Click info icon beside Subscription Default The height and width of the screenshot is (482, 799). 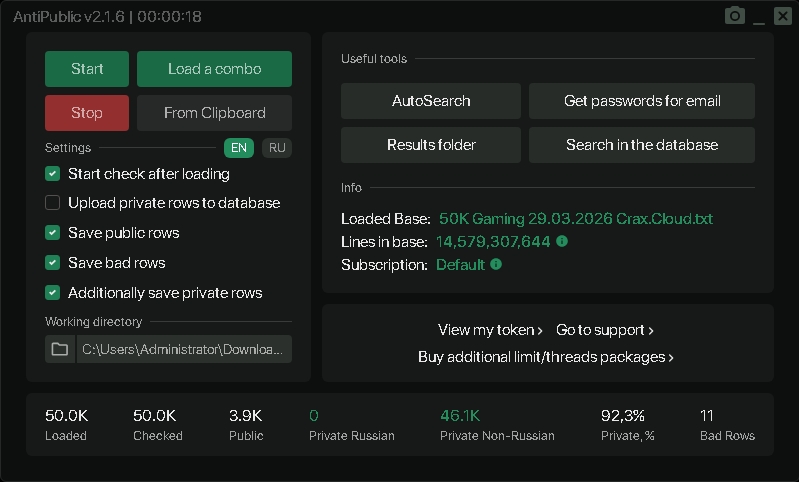pyautogui.click(x=496, y=265)
